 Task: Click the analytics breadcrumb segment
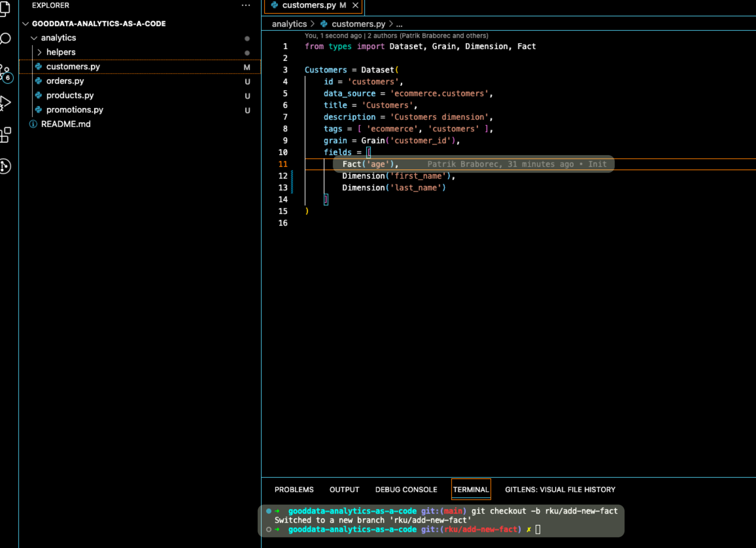pos(289,24)
